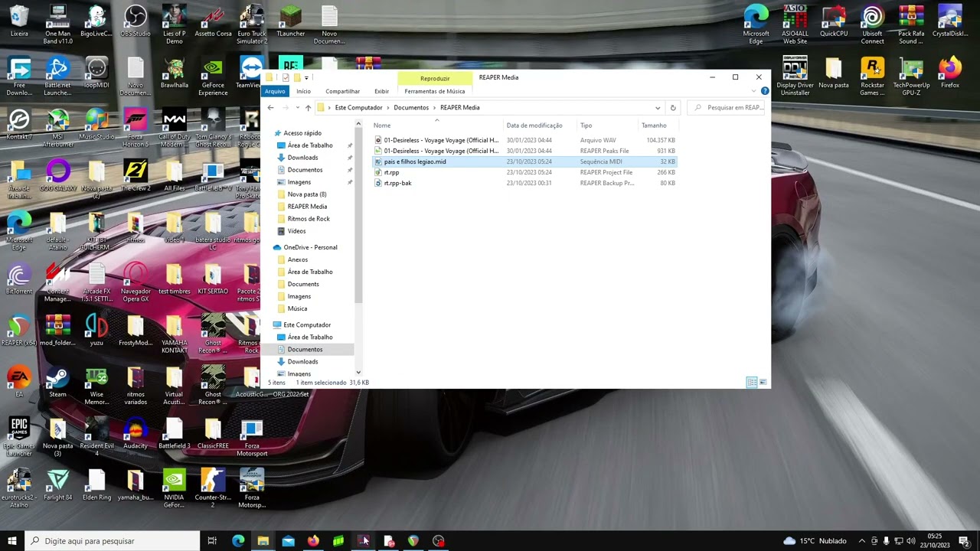Screen dimensions: 980x551
Task: Select Ritmos de Rock in navigation pane
Action: pyautogui.click(x=309, y=219)
